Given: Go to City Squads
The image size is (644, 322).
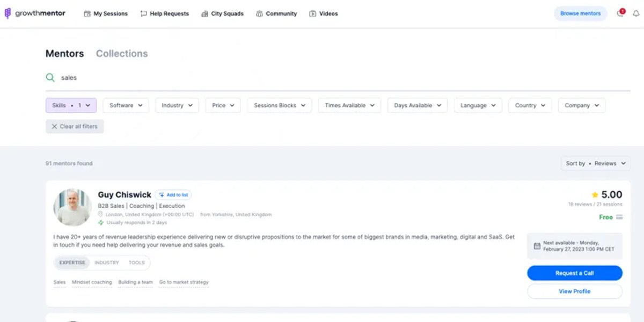Looking at the screenshot, I should tap(222, 13).
